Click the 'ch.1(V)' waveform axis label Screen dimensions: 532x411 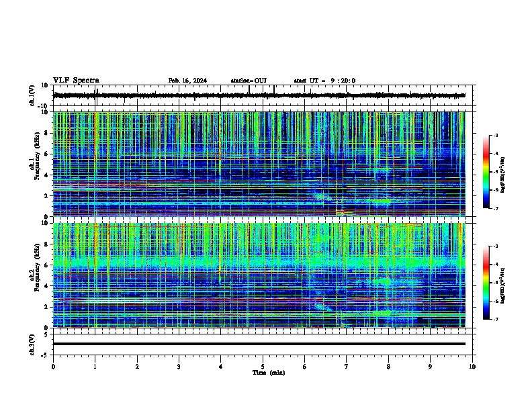pos(32,95)
